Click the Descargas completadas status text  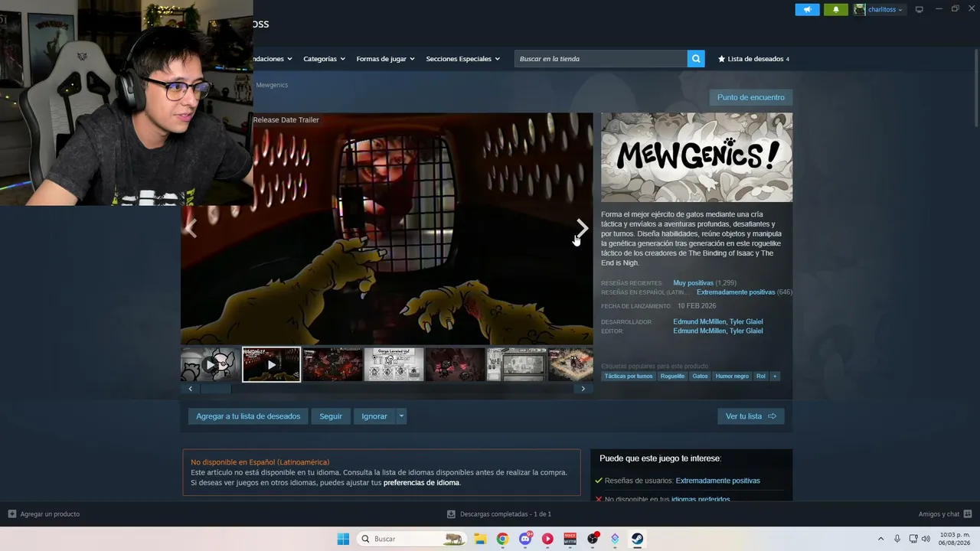505,514
